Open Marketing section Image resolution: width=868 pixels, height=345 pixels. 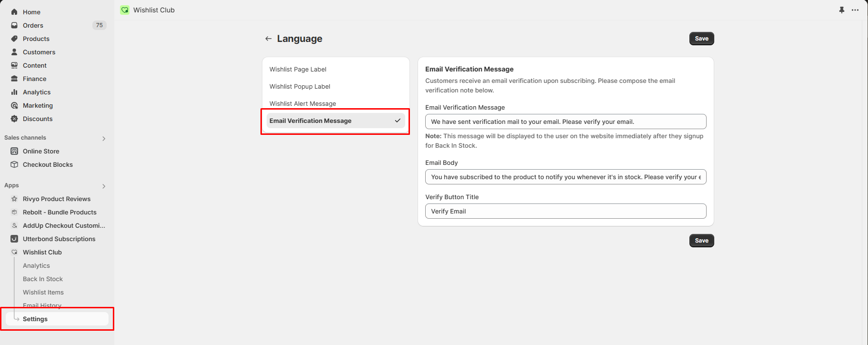point(38,105)
